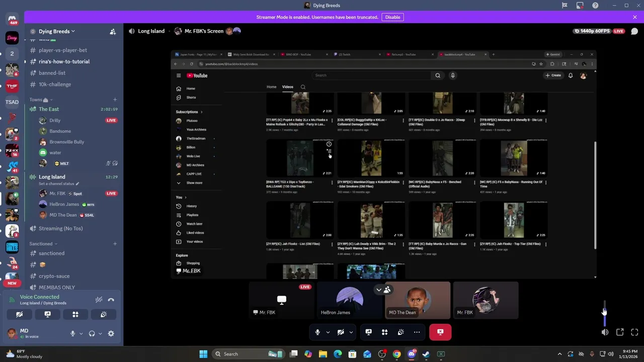Open the share-screen button in voice panel
644x362 pixels.
[x=47, y=314]
